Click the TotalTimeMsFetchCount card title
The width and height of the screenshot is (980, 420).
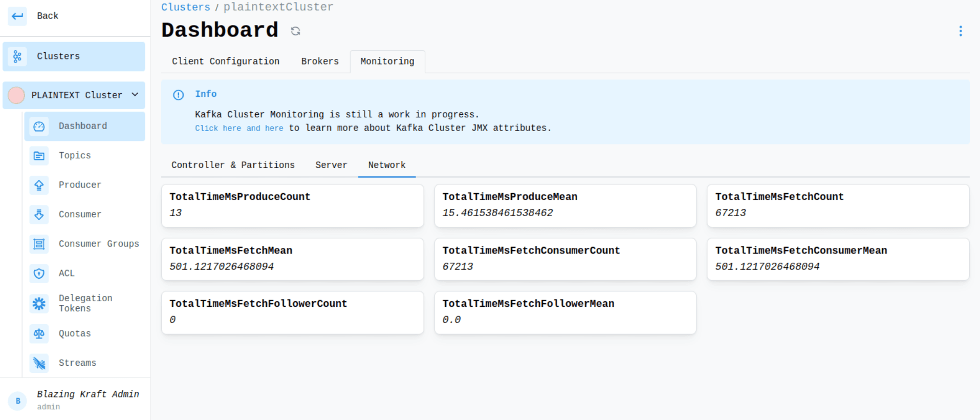[x=779, y=197]
